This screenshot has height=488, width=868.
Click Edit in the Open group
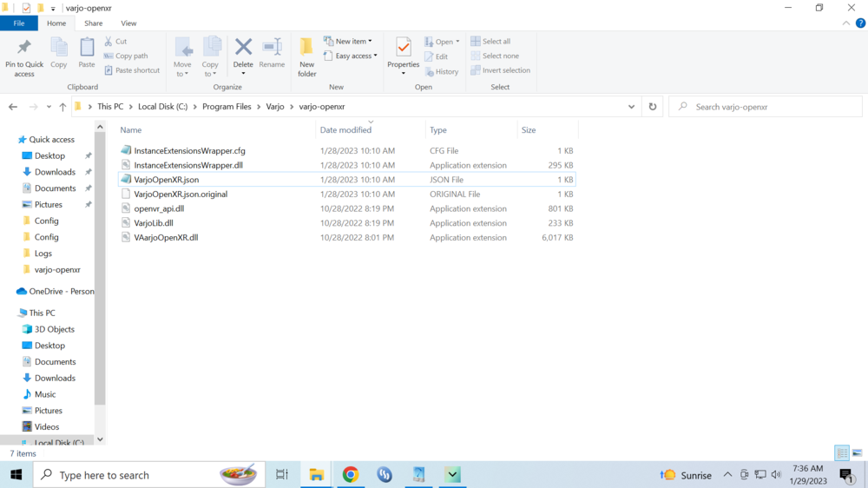coord(437,56)
